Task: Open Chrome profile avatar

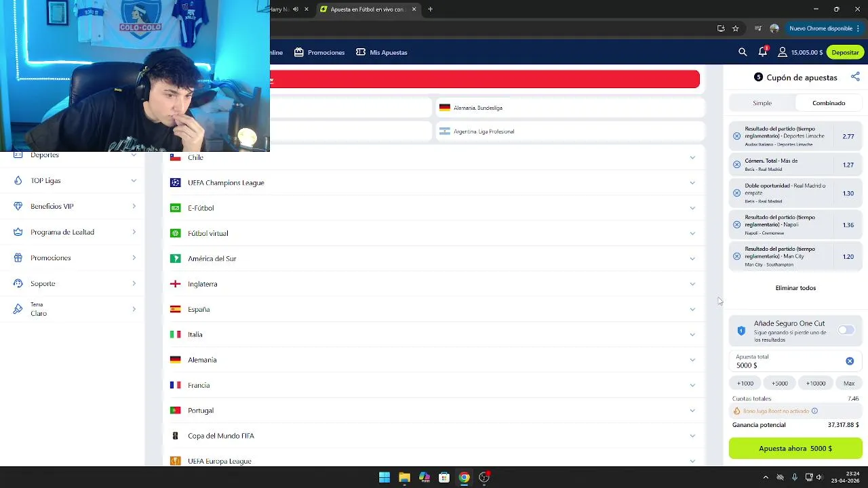Action: point(774,28)
